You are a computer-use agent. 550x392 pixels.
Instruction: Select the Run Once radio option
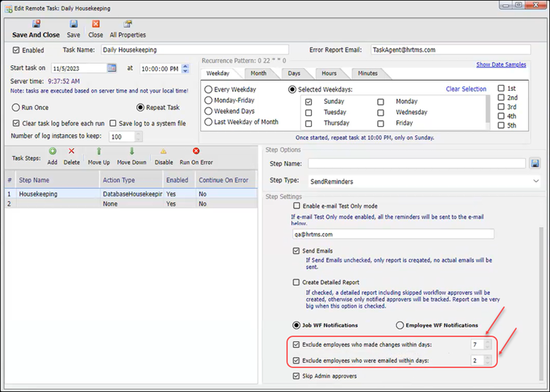16,107
